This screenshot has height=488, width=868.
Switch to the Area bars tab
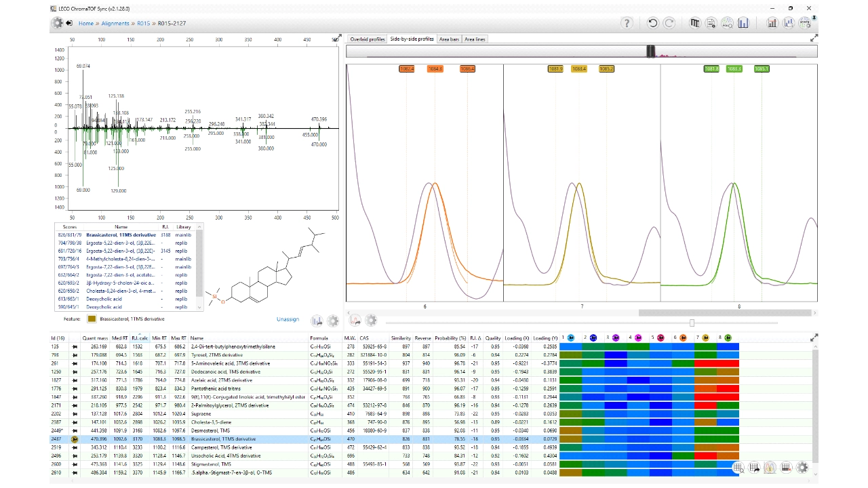pyautogui.click(x=449, y=39)
